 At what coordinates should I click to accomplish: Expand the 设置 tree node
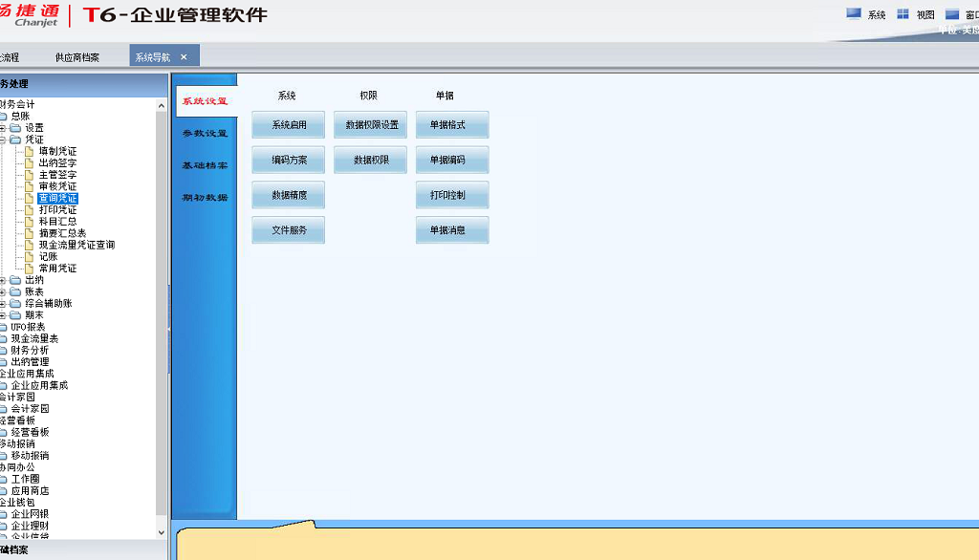click(3, 128)
